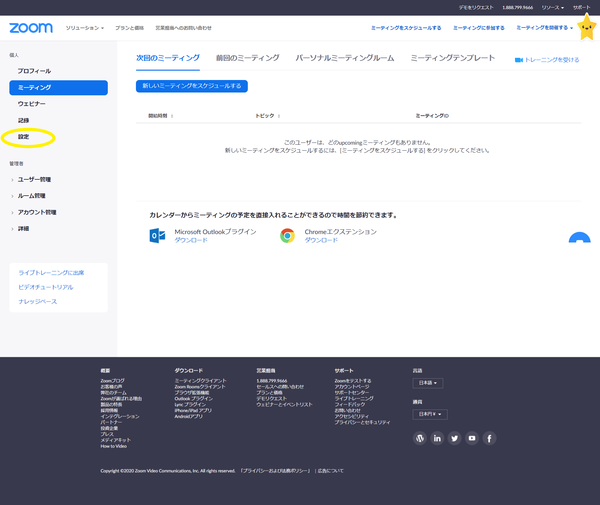The image size is (600, 505).
Task: Open the ビデオチュートリアル link
Action: pos(46,287)
